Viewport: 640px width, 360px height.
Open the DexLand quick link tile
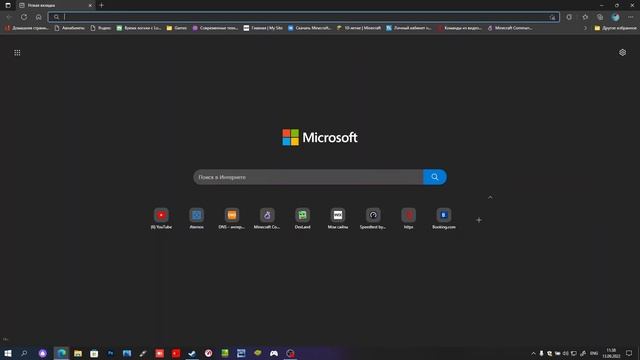click(x=302, y=215)
